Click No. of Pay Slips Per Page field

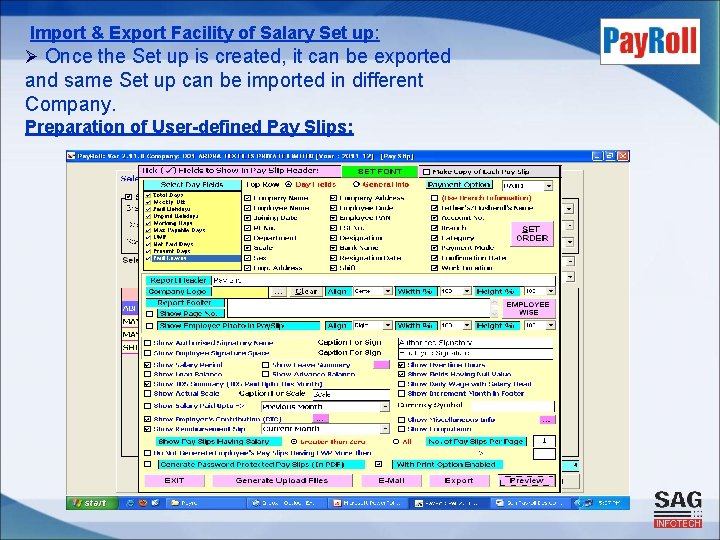(x=544, y=441)
